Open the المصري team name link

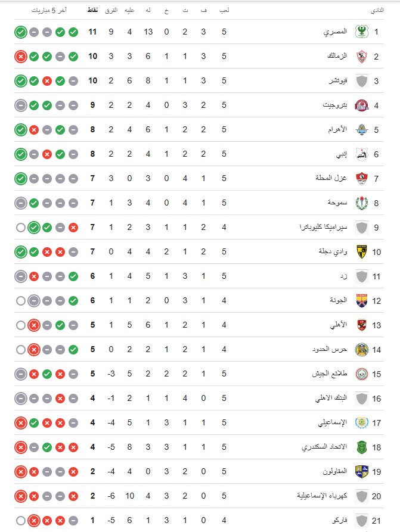[335, 32]
